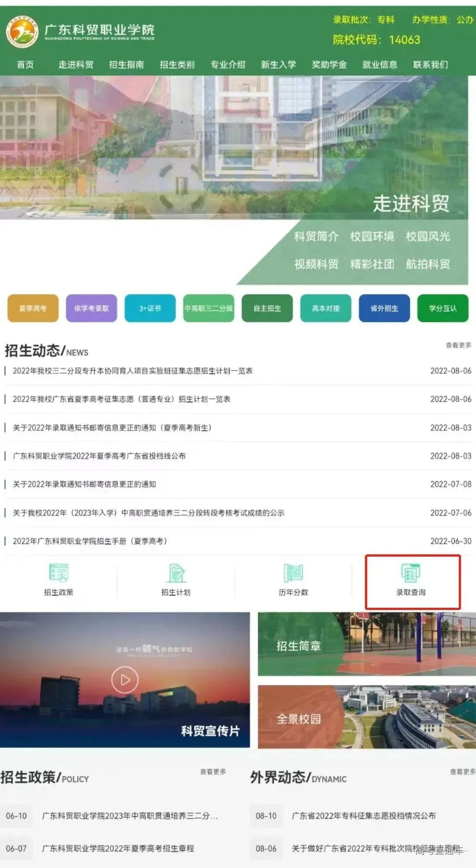Click 查看更多 beside 招生动态 heading
The image size is (476, 868).
pyautogui.click(x=458, y=345)
